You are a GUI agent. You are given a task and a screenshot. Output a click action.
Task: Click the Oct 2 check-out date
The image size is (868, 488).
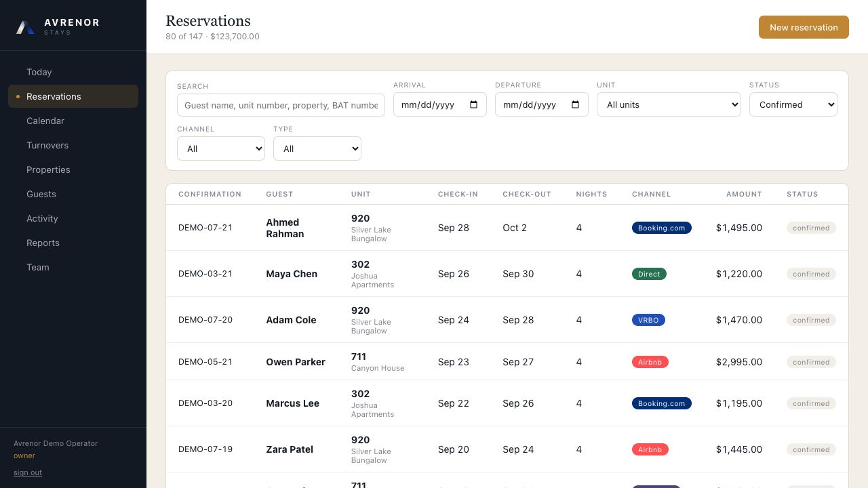(x=515, y=228)
